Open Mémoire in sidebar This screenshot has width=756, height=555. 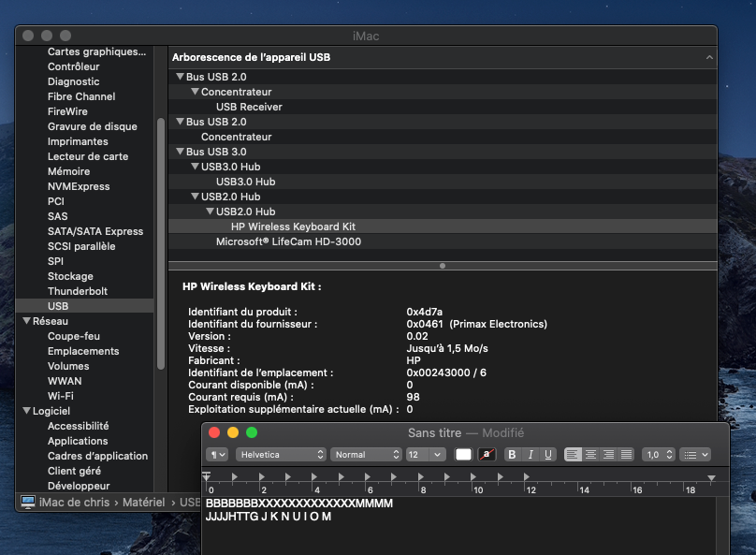(x=68, y=171)
